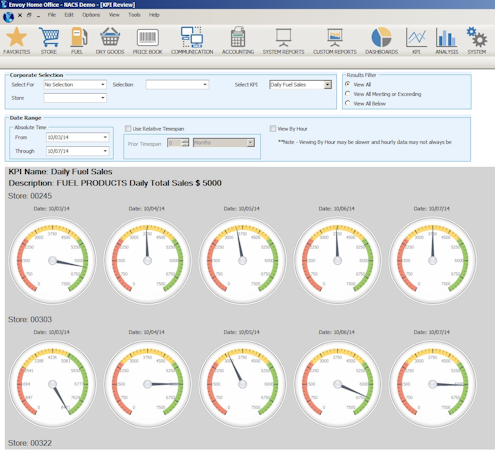The width and height of the screenshot is (495, 450).
Task: Click store 00303 gauge for 10/06/14
Action: tap(337, 384)
